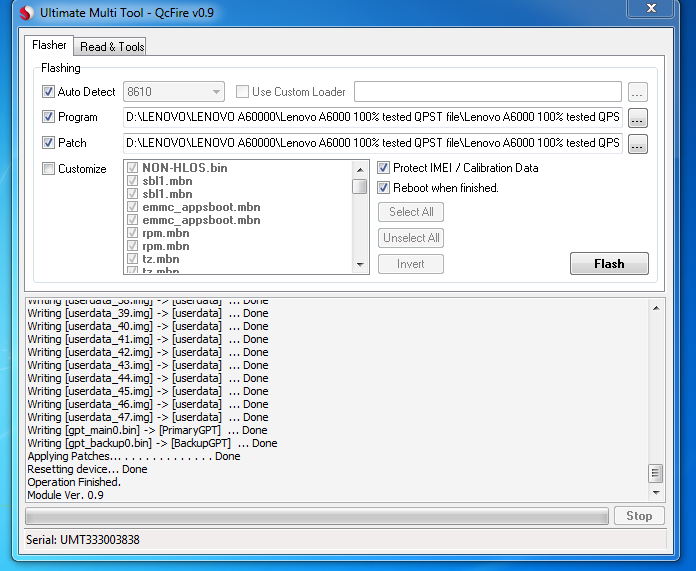The height and width of the screenshot is (571, 696).
Task: Click the Program file path field
Action: point(372,117)
